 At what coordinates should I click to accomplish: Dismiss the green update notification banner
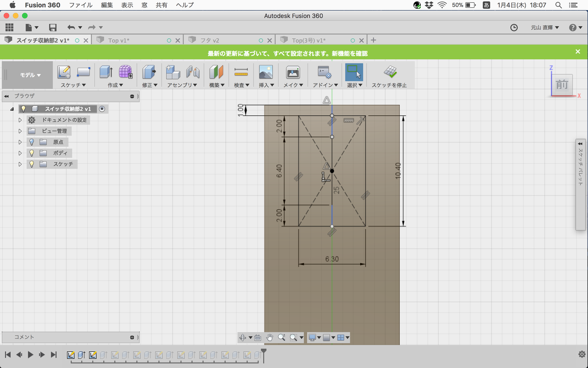point(578,52)
